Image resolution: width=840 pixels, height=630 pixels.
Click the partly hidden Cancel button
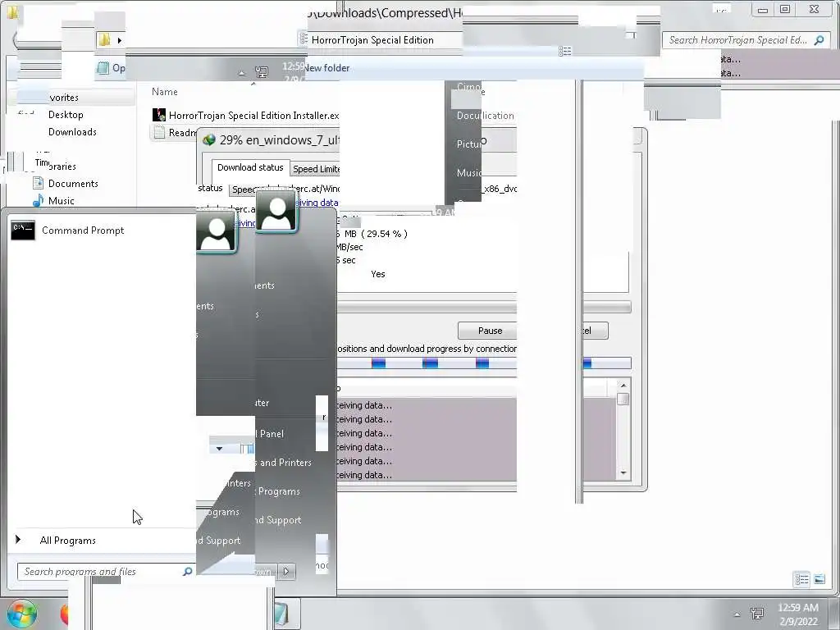(595, 331)
